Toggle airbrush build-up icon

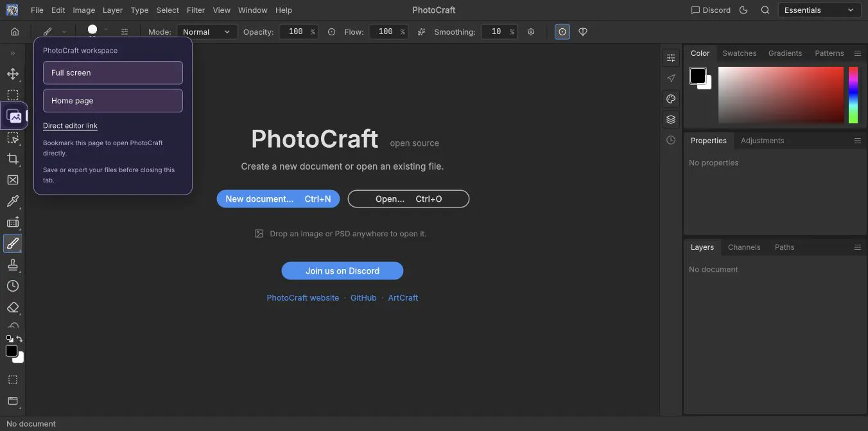tap(421, 31)
